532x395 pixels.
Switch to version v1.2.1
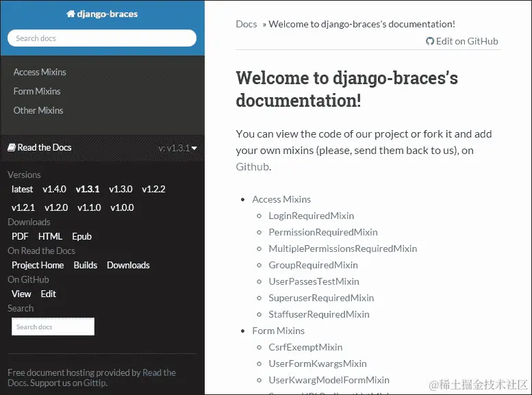click(x=23, y=207)
